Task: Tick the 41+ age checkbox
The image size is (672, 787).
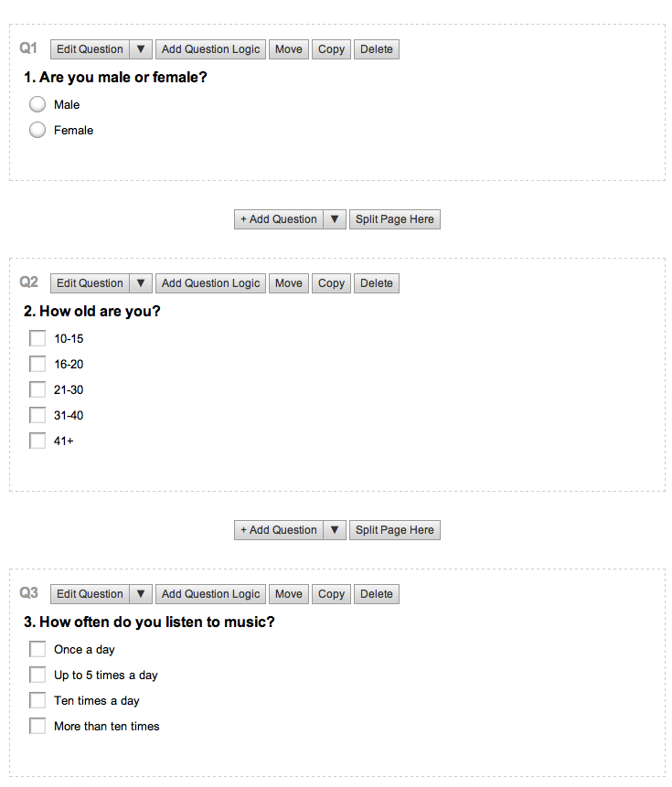Action: coord(37,441)
